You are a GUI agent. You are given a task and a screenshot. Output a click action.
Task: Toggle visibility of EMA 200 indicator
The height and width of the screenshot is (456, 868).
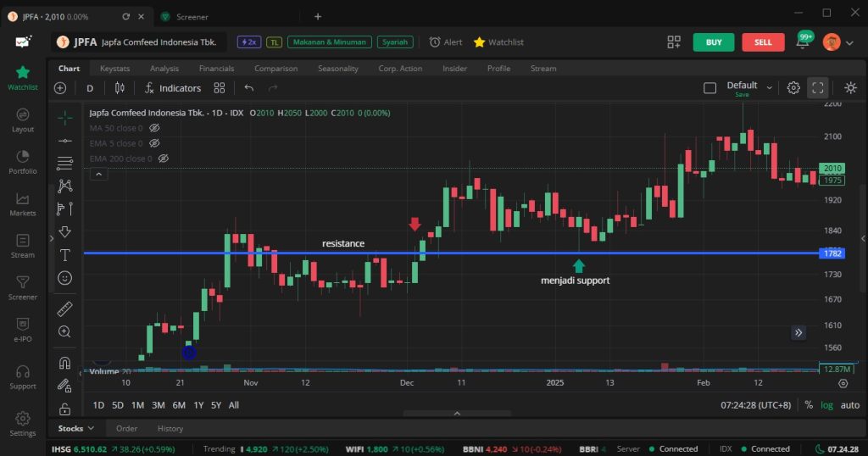pos(164,158)
